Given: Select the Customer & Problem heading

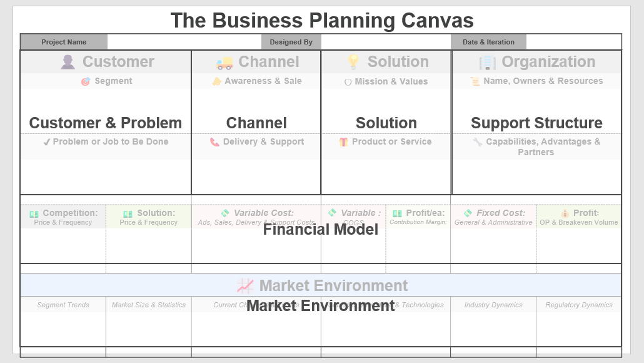Looking at the screenshot, I should [x=106, y=123].
